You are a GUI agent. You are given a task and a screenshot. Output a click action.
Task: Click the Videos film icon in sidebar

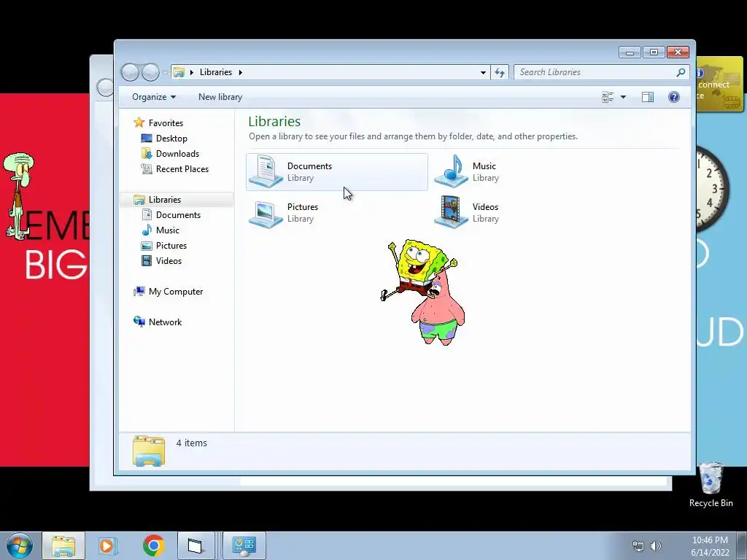point(147,260)
